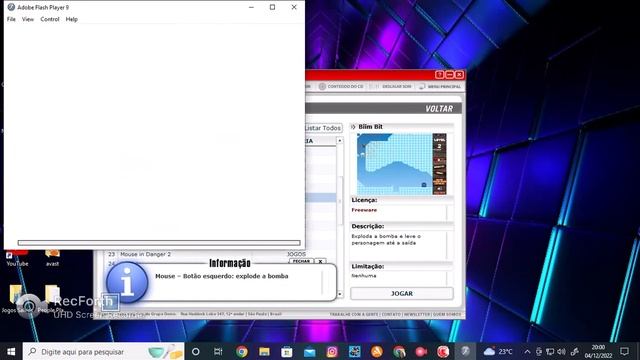The image size is (640, 360).
Task: Open the File menu in Flash Player
Action: [x=11, y=19]
